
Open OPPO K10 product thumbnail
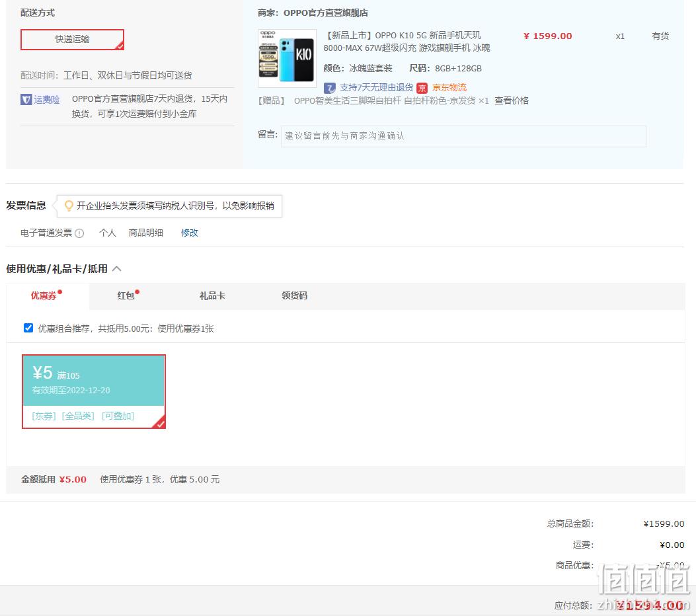[x=287, y=58]
